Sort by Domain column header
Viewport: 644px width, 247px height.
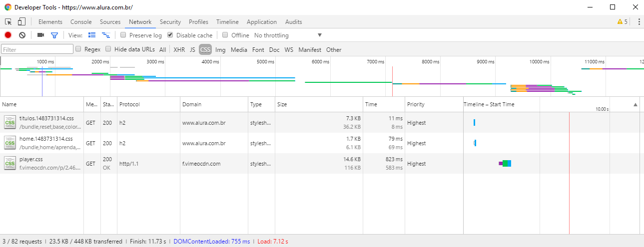point(214,104)
